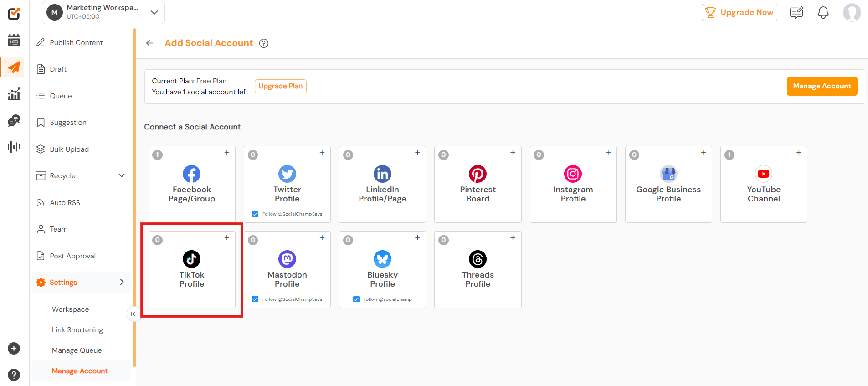Select Manage Account in sidebar submenu
Image resolution: width=868 pixels, height=386 pixels.
click(81, 371)
